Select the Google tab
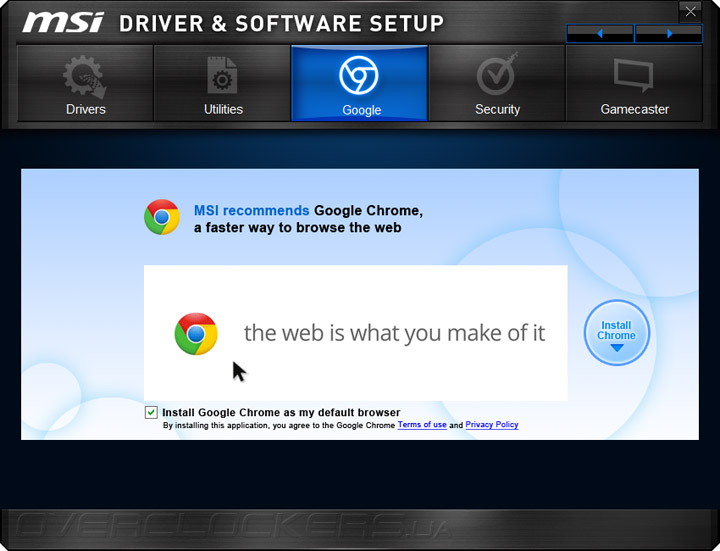Viewport: 720px width, 551px height. (x=360, y=83)
